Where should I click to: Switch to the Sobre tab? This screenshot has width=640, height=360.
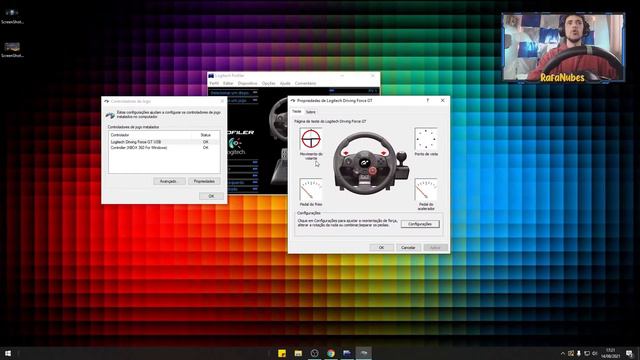(311, 112)
